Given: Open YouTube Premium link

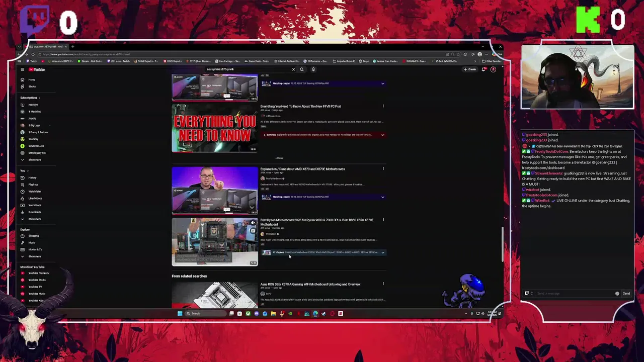Looking at the screenshot, I should coord(38,273).
